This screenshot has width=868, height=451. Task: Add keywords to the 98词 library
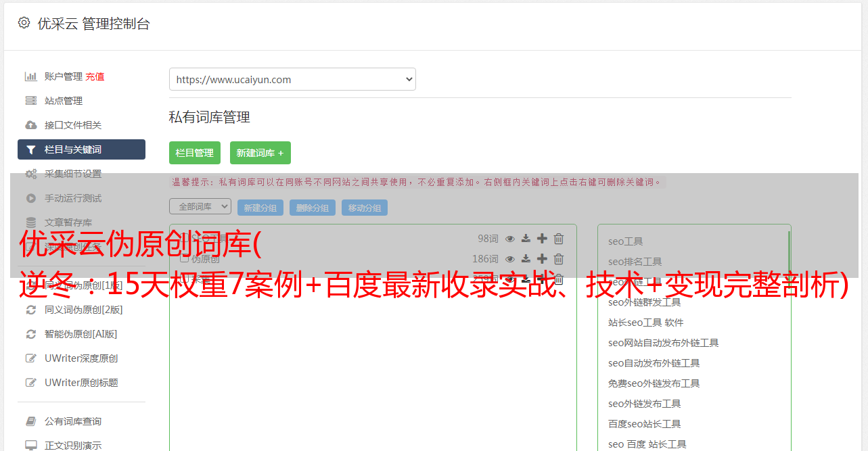point(542,239)
